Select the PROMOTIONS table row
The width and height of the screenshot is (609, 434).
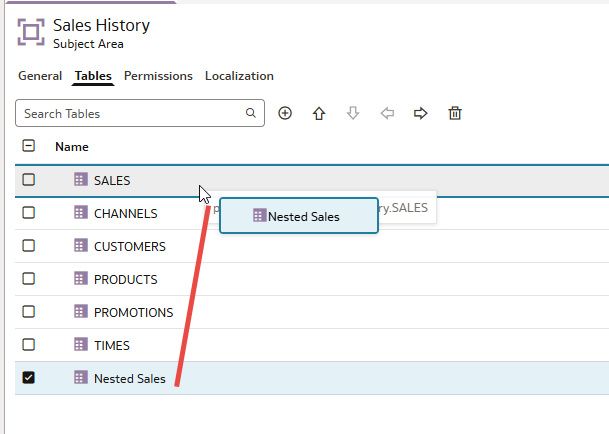[x=133, y=312]
